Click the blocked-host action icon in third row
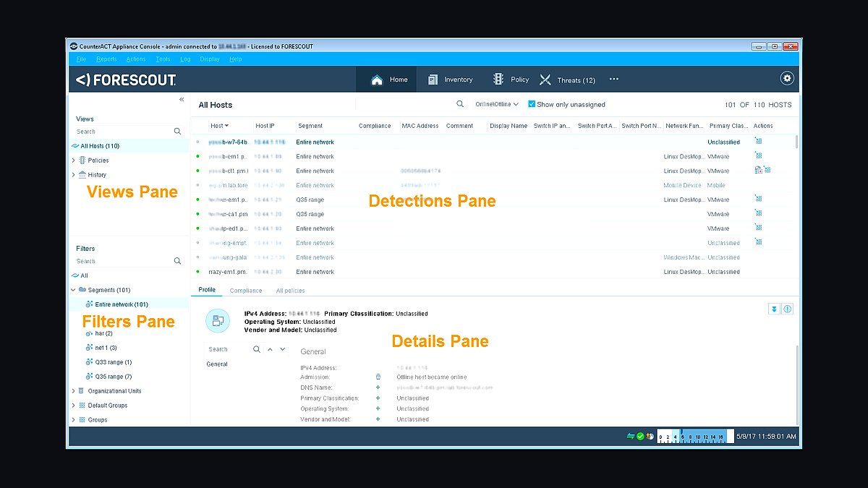Viewport: 868px width, 488px height. click(x=758, y=171)
